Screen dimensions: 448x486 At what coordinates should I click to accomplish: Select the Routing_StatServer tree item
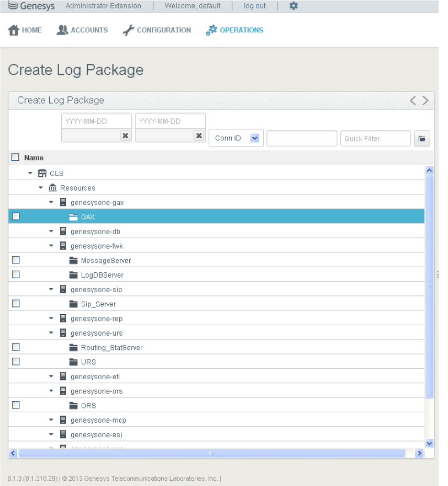[111, 348]
